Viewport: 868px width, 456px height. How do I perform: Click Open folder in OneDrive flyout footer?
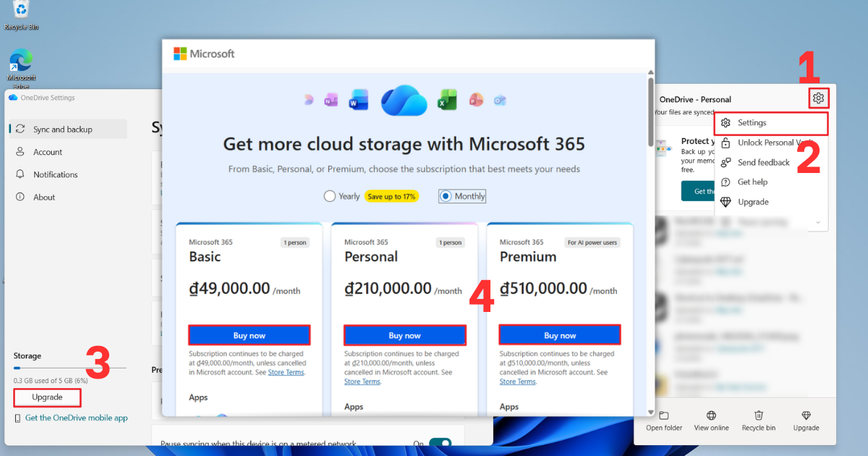pyautogui.click(x=664, y=421)
